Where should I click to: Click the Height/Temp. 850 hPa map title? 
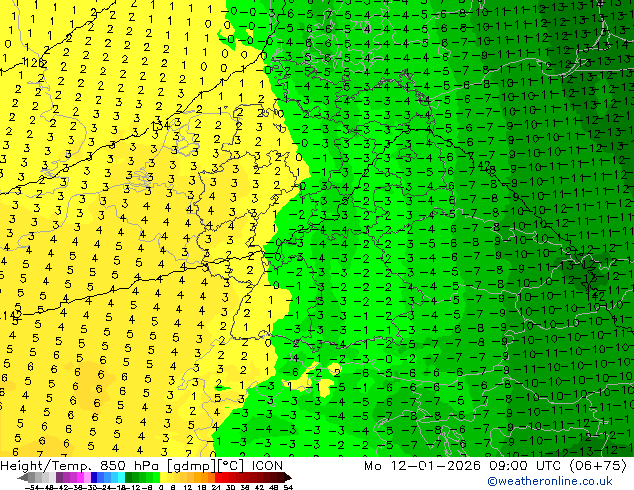point(81,466)
